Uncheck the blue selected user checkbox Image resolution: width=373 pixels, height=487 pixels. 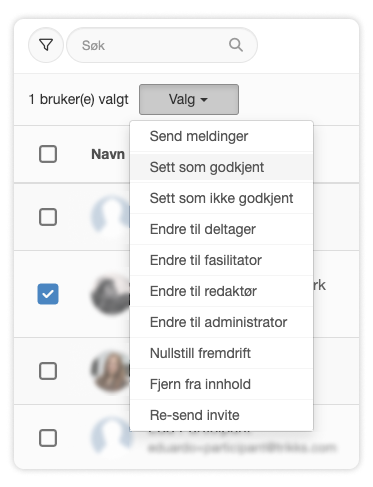48,294
